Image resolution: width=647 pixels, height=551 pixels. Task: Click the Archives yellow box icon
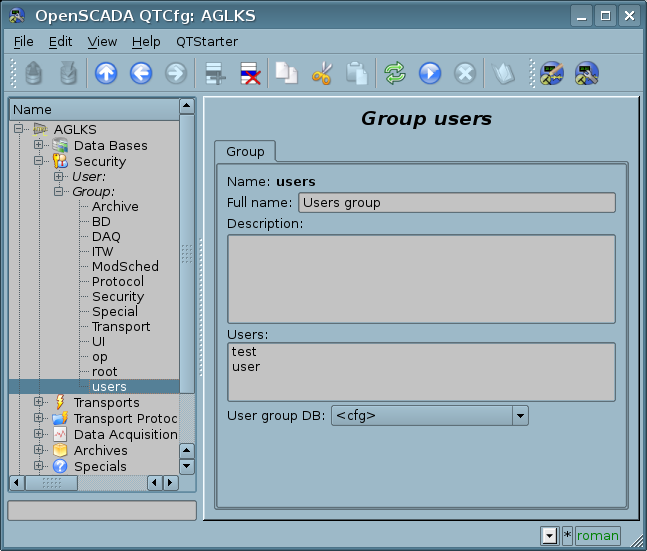60,450
